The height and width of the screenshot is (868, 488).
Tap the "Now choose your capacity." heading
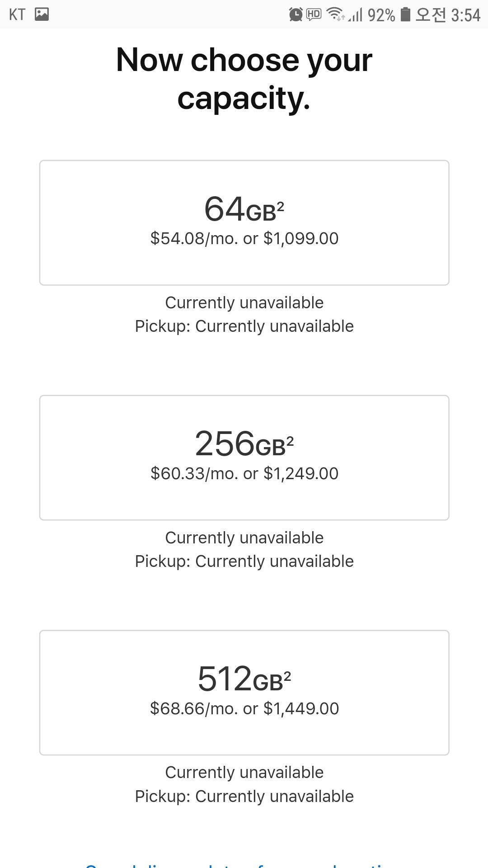click(244, 78)
